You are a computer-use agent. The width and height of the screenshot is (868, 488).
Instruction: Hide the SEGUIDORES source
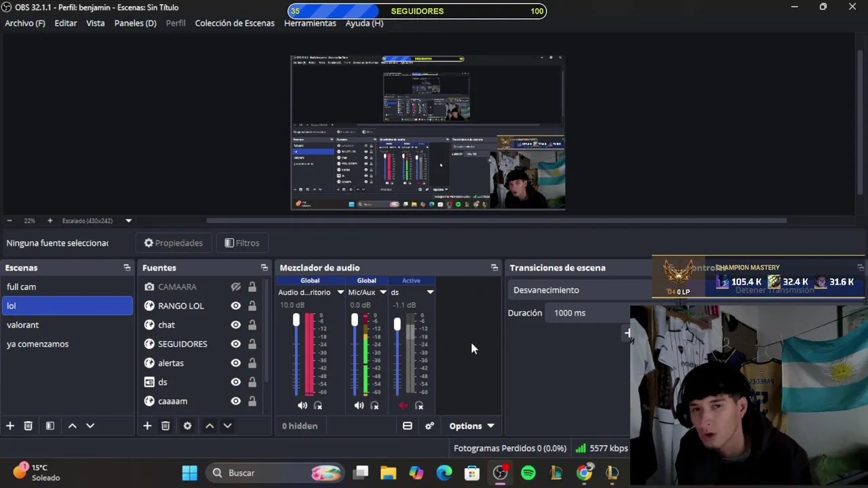(235, 344)
